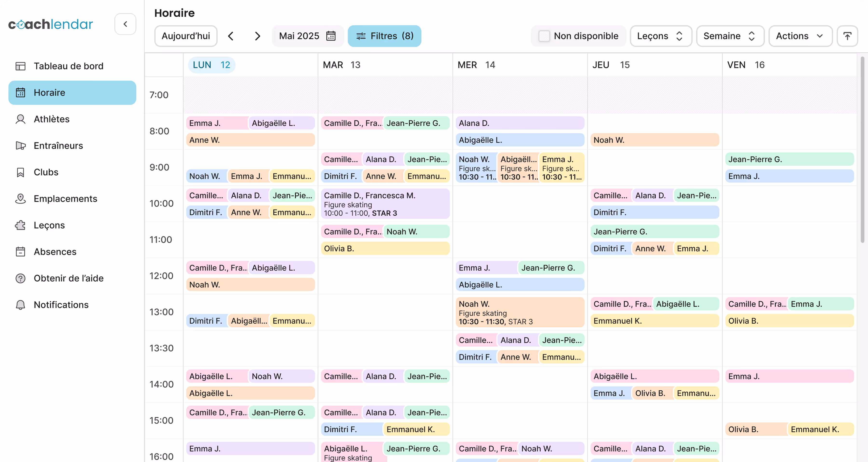Open Tableau de bord dashboard

pos(68,66)
